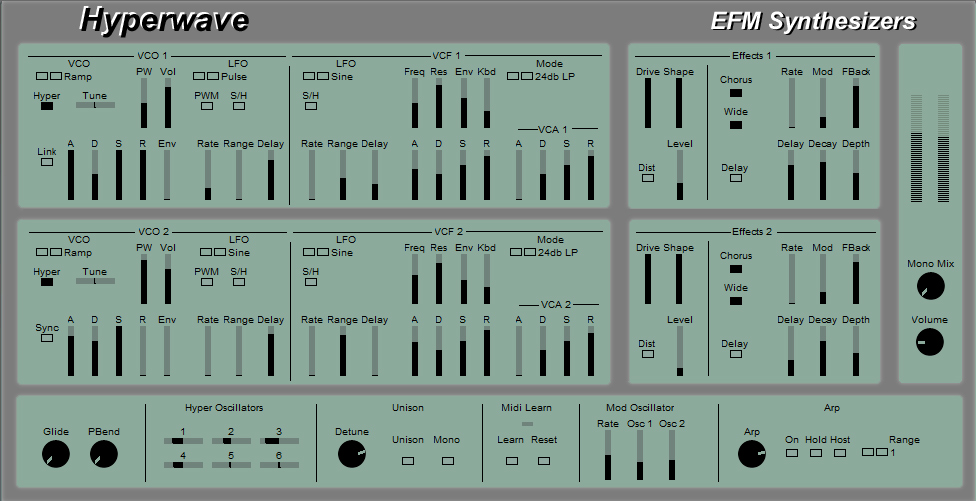
Task: Adjust VCF 2 Kbd slider
Action: (x=487, y=279)
